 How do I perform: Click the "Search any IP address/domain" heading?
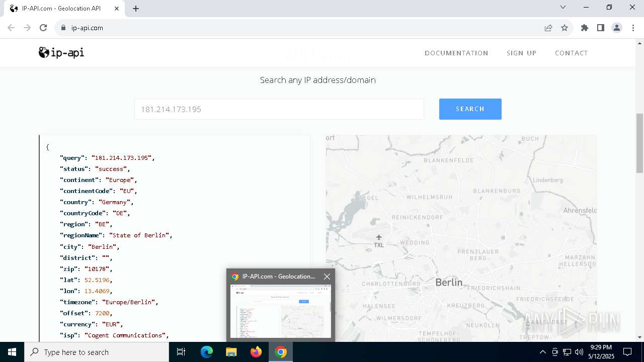pos(318,80)
